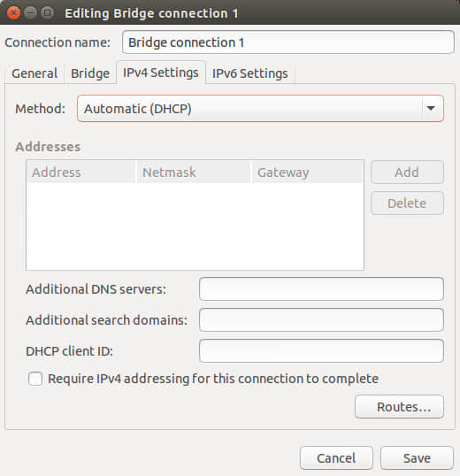Close the Editing Bridge connection window

pyautogui.click(x=13, y=12)
